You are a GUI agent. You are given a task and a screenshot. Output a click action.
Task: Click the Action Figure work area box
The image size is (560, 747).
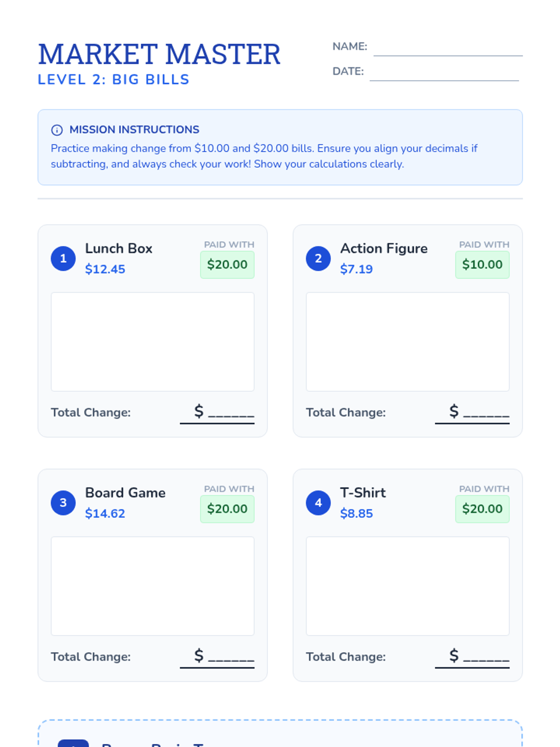click(407, 342)
